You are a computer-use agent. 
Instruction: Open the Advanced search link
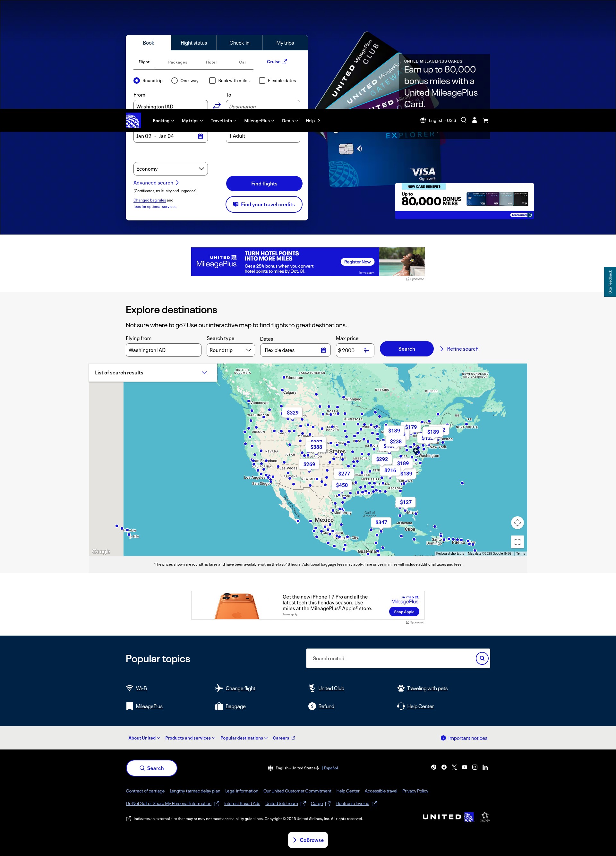click(x=156, y=183)
